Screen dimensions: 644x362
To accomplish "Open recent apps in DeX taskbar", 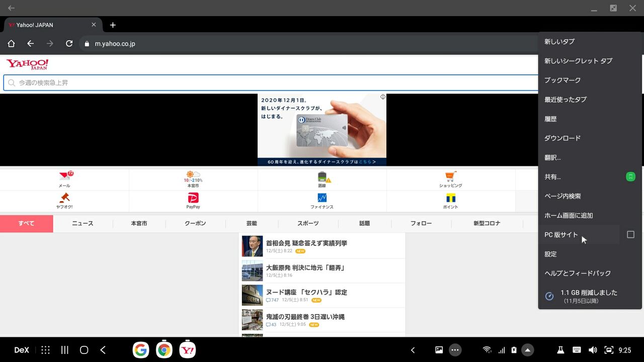I will coord(65,350).
